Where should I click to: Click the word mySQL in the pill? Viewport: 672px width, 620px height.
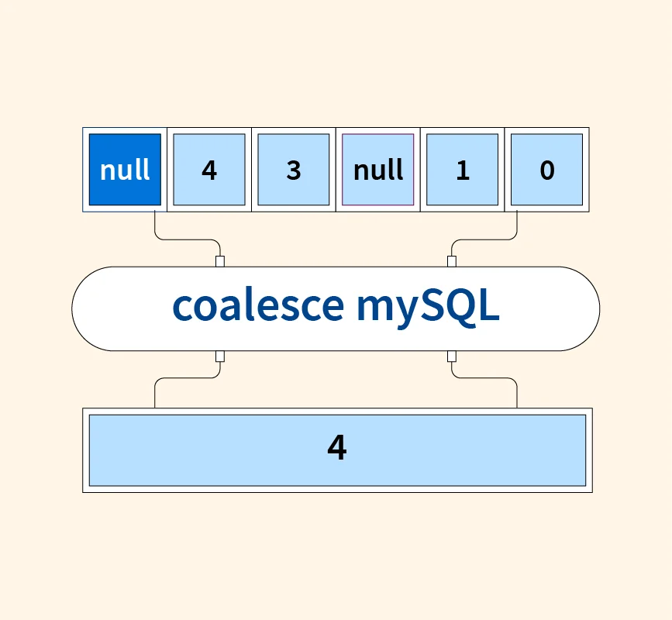pos(428,307)
